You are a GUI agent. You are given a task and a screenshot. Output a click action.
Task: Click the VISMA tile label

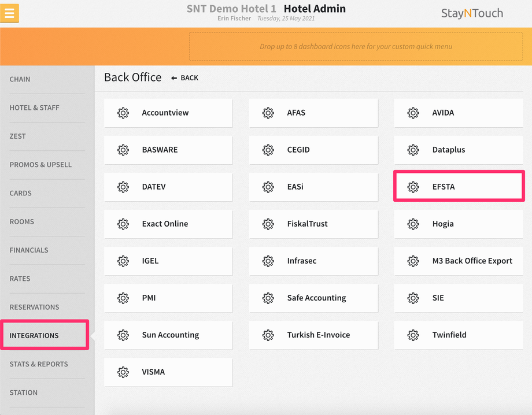pos(153,372)
